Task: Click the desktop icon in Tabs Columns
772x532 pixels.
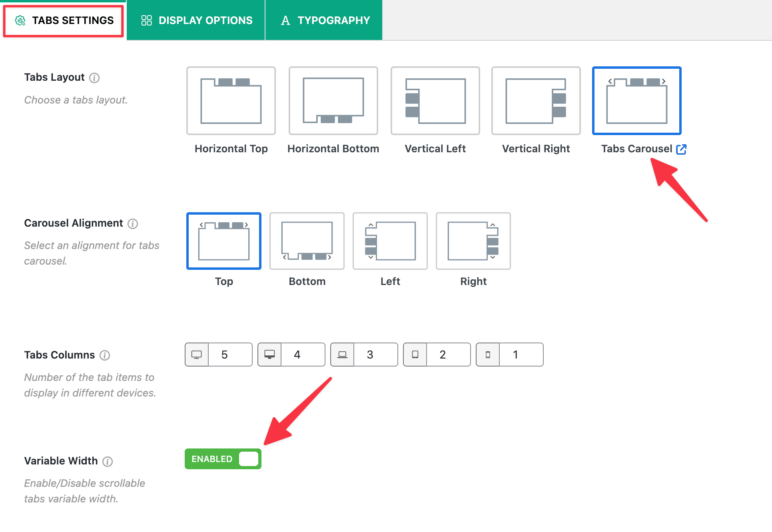Action: (196, 355)
